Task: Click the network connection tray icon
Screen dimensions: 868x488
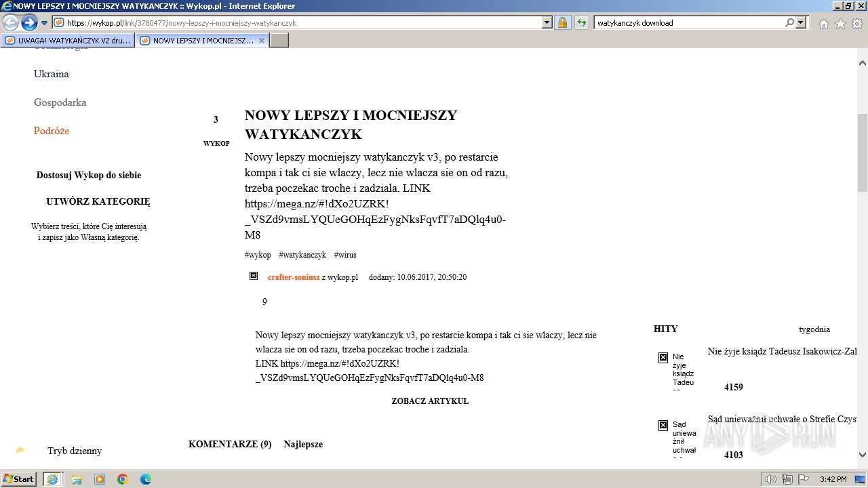Action: (787, 479)
